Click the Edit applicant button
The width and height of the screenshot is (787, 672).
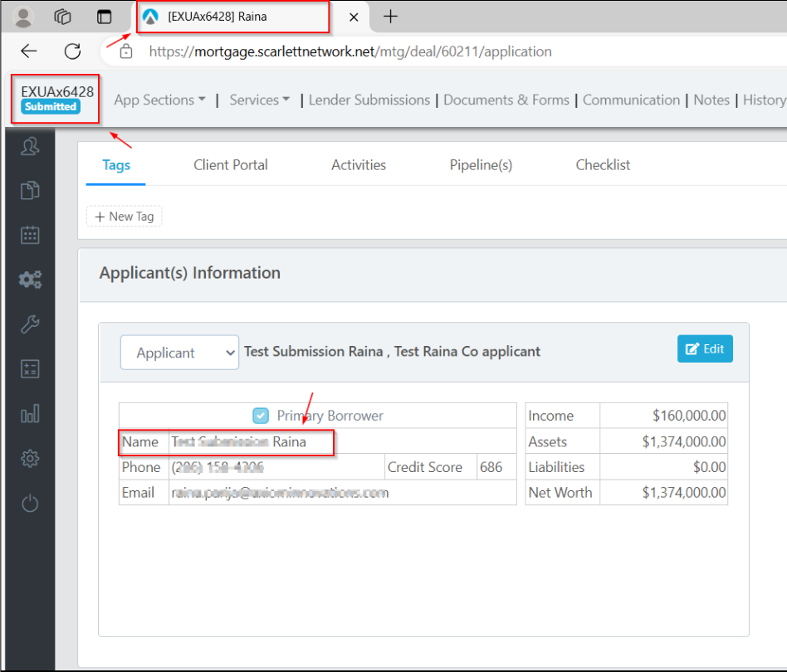pos(705,349)
